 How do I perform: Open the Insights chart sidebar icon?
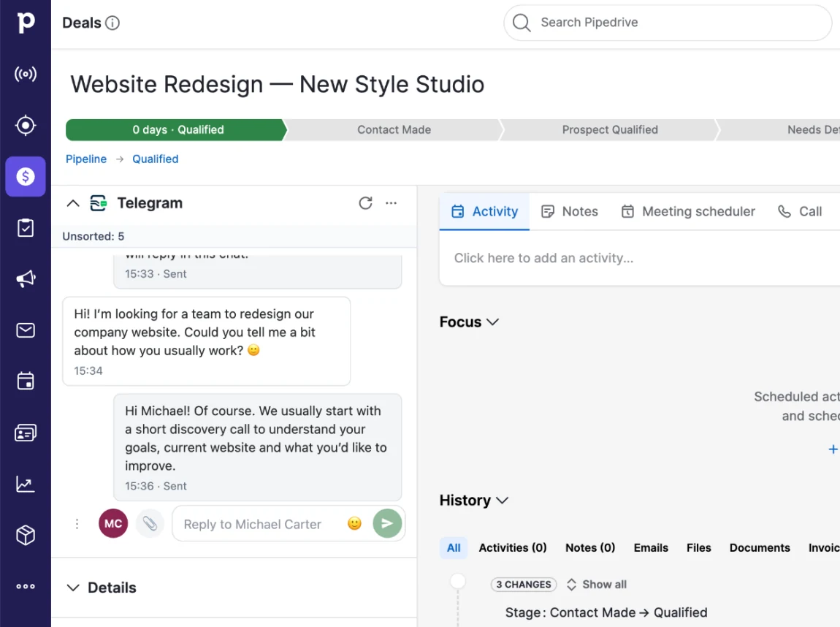point(25,484)
